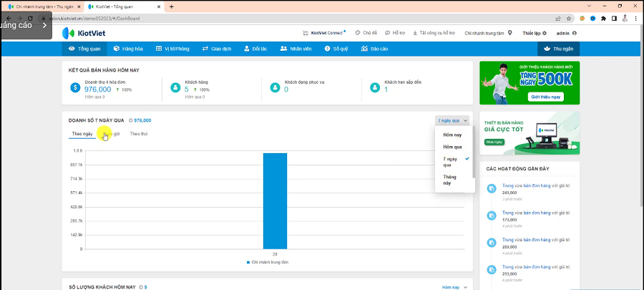
Task: Switch to Theo ngày tab
Action: point(82,134)
